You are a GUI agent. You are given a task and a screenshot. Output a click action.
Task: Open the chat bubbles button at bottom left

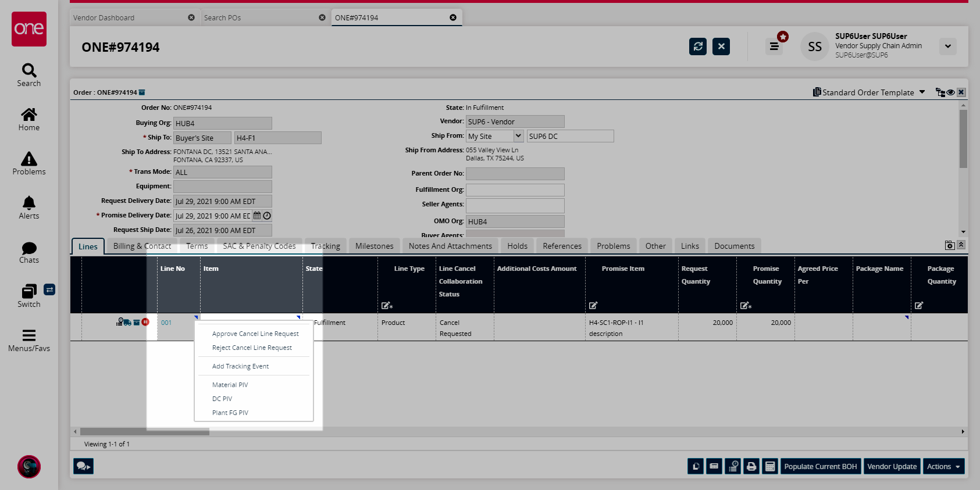[83, 466]
